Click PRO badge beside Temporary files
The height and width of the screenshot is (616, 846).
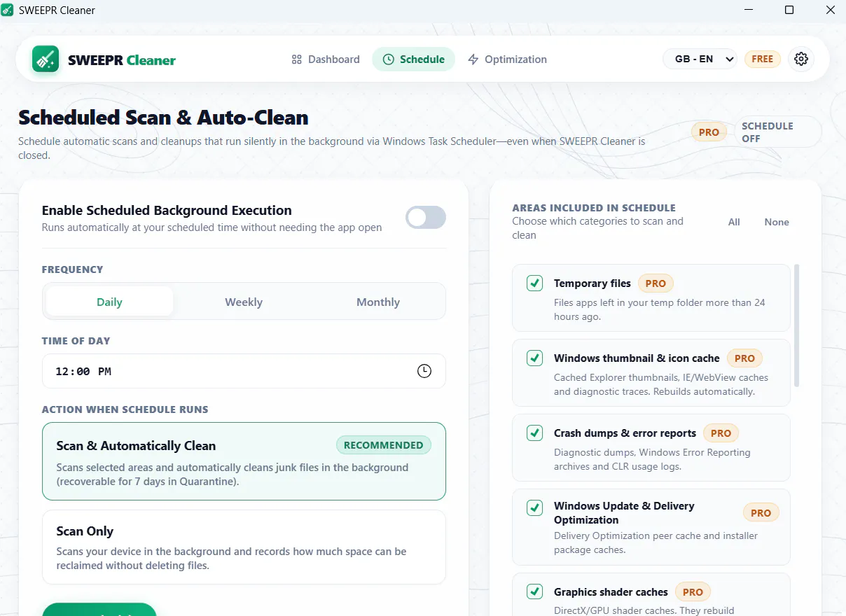[656, 283]
